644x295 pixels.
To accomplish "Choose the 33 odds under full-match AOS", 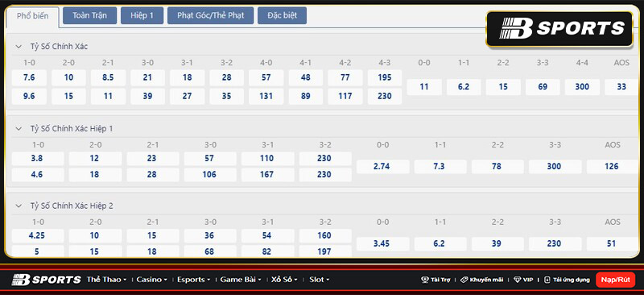I will pyautogui.click(x=621, y=87).
